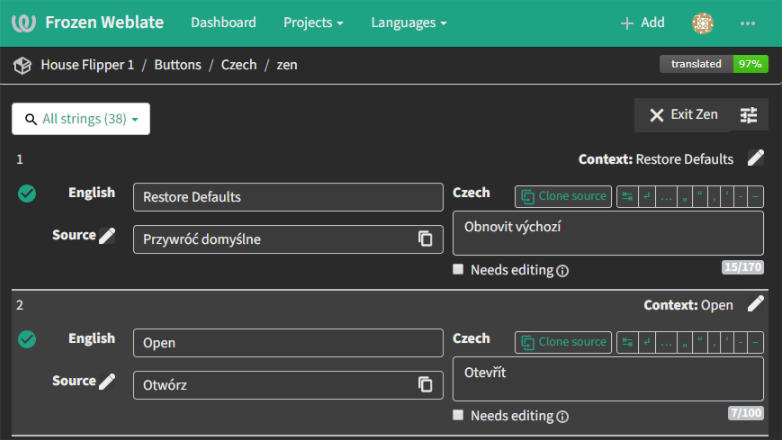Viewport: 782px width, 440px height.
Task: Click the Weblate logo icon
Action: pyautogui.click(x=23, y=23)
